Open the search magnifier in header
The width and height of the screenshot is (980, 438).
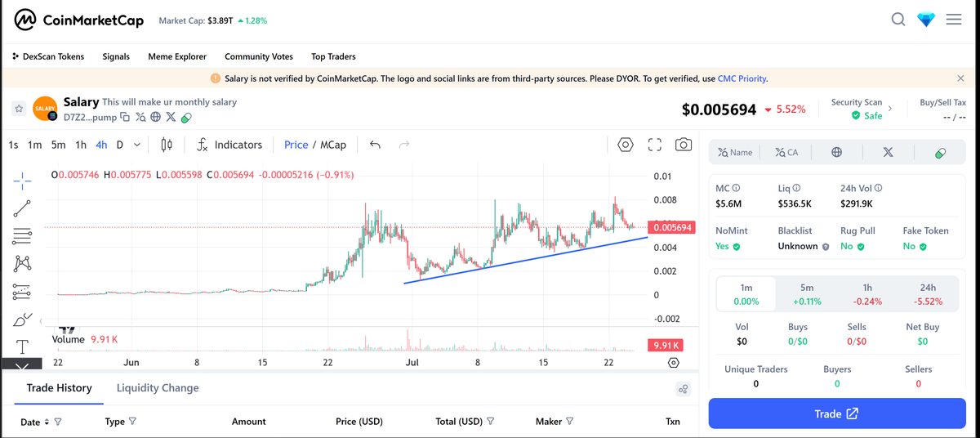click(x=898, y=20)
